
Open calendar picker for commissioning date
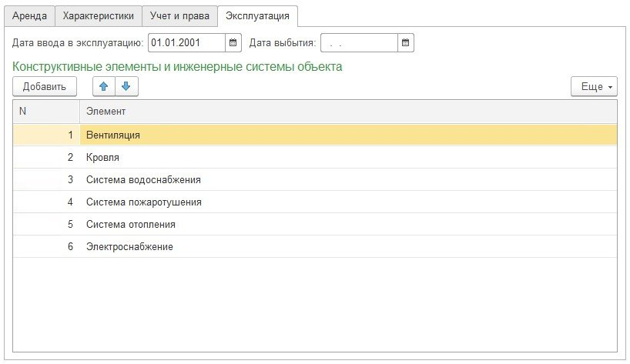[x=234, y=42]
